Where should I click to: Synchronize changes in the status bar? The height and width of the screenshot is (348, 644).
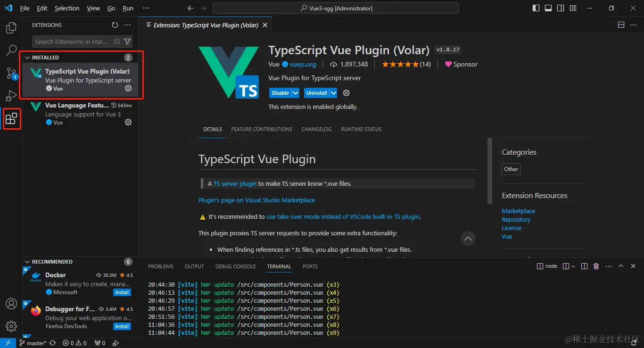click(53, 343)
